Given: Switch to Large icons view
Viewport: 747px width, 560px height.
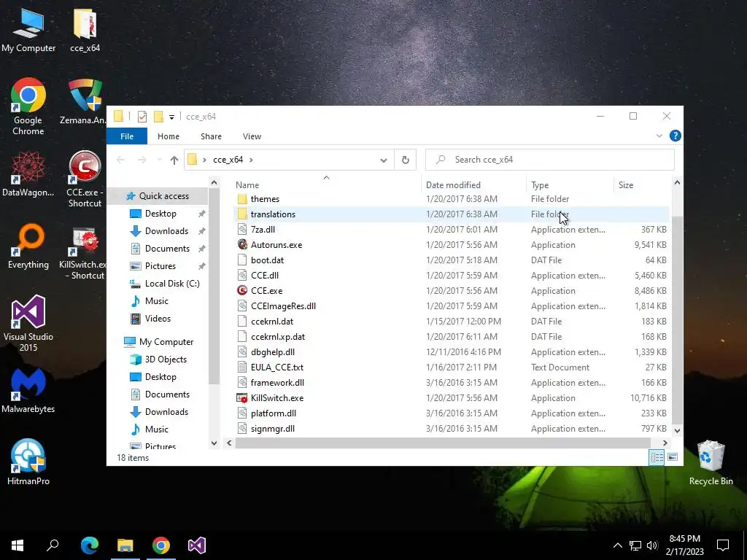Looking at the screenshot, I should pos(673,458).
